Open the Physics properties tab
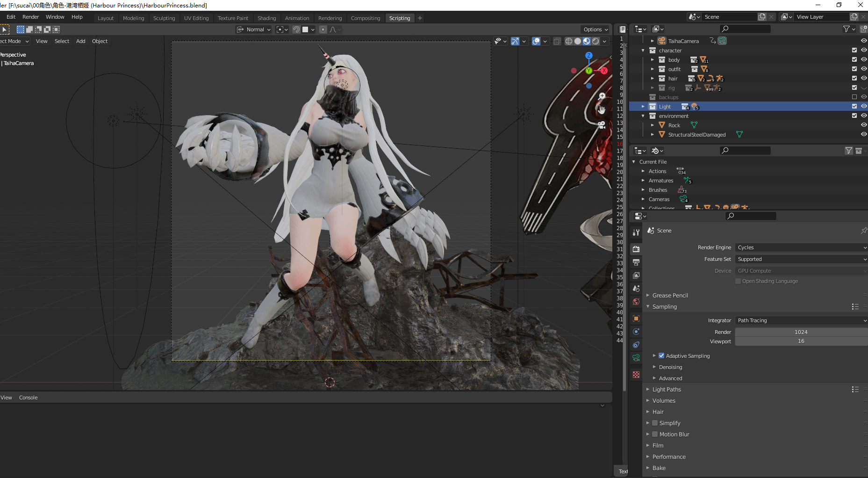Screen dimensions: 868x478 (x=636, y=332)
